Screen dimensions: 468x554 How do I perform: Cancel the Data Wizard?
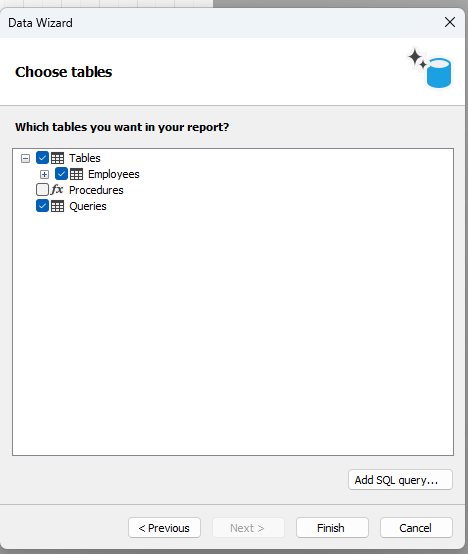[x=416, y=528]
